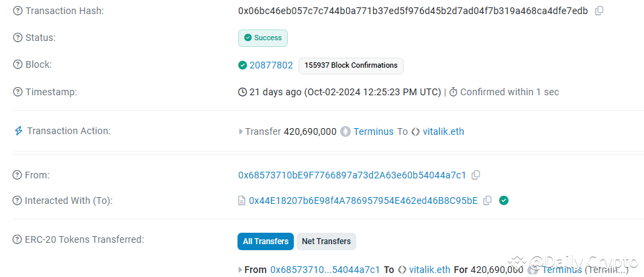
Task: Click the 155937 Block Confirmations badge
Action: click(x=351, y=65)
